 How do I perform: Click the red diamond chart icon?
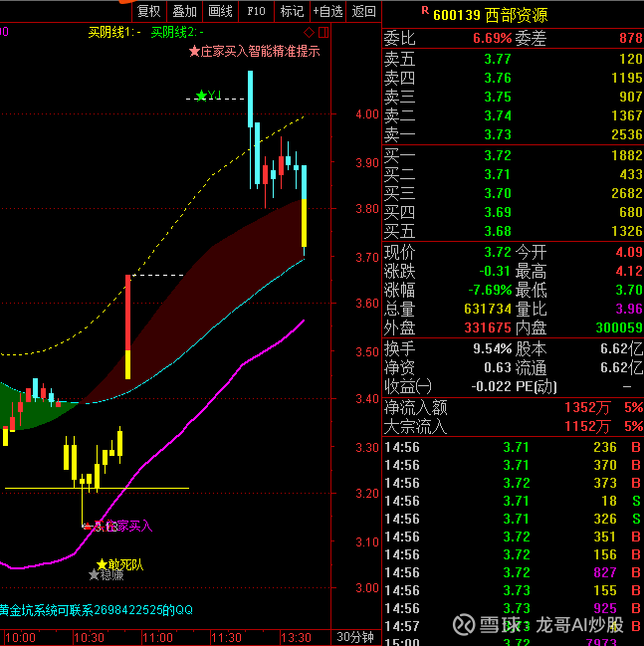point(309,32)
